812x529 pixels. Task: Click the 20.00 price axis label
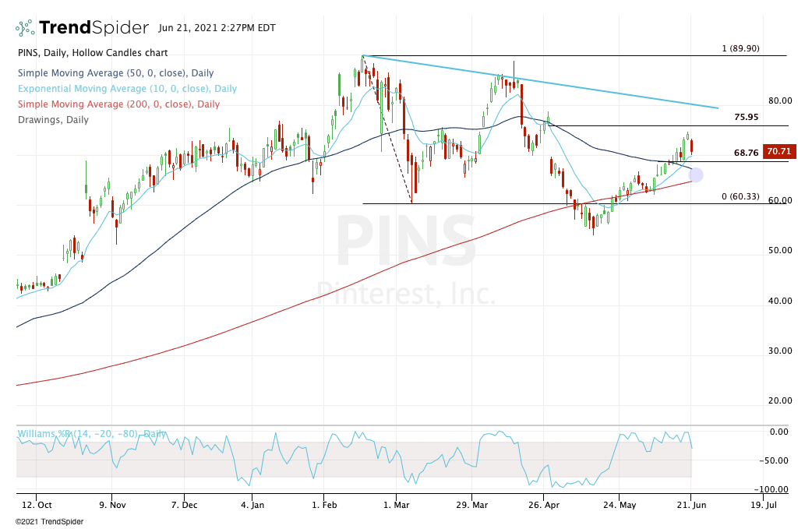point(780,400)
